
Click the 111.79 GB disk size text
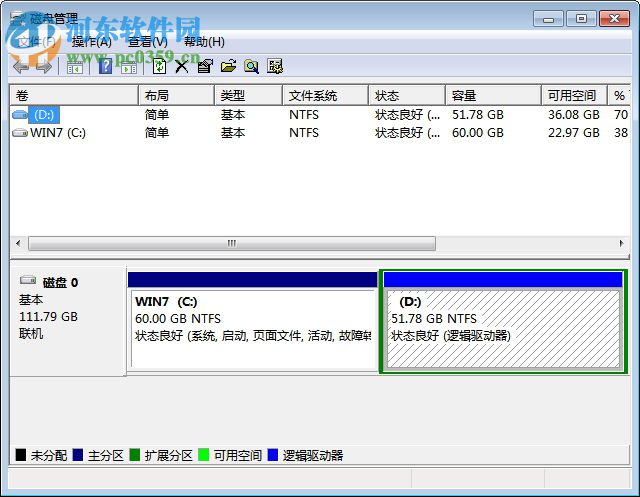coord(48,317)
